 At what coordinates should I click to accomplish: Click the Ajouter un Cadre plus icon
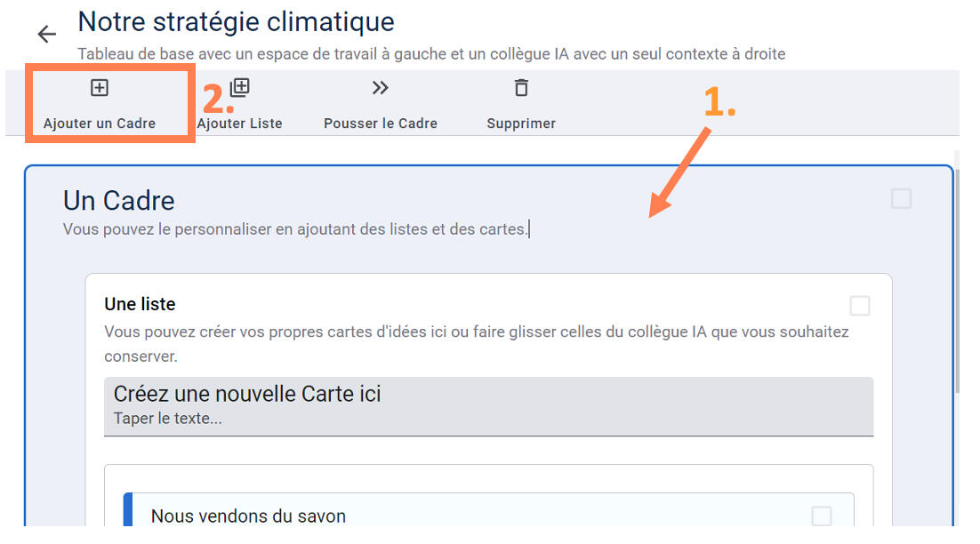[x=100, y=88]
